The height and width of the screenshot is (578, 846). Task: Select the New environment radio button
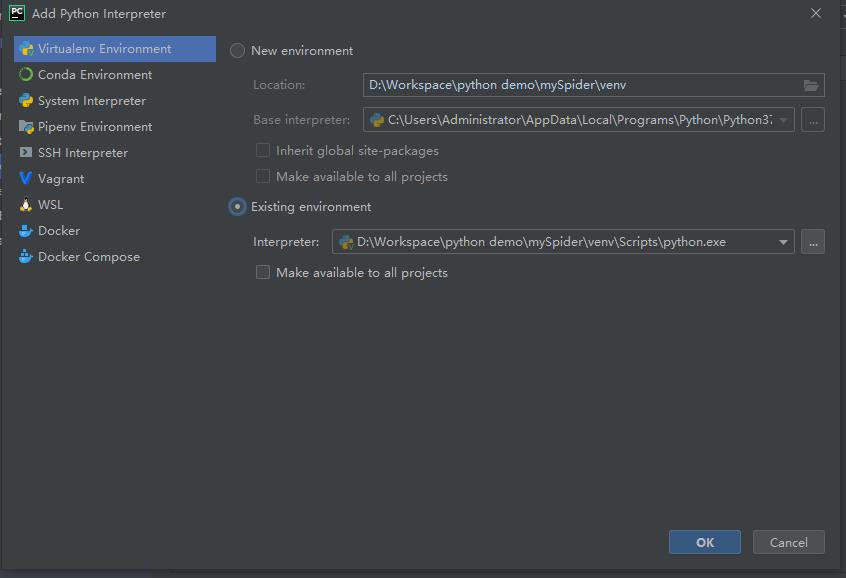(x=238, y=51)
